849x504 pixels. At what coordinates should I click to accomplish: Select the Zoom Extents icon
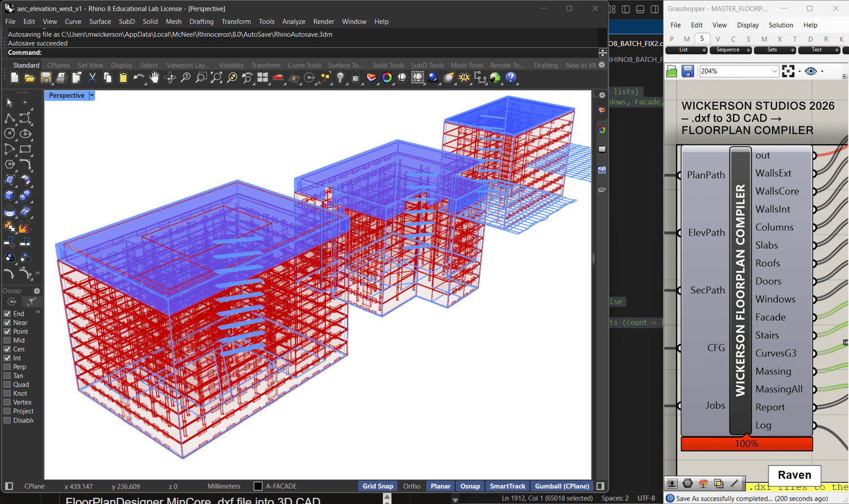pyautogui.click(x=216, y=78)
